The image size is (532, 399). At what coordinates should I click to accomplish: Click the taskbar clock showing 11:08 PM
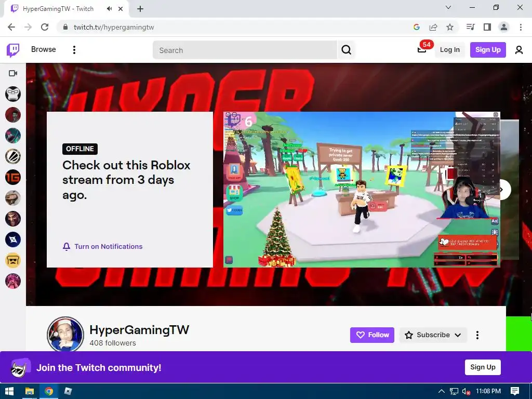click(488, 391)
